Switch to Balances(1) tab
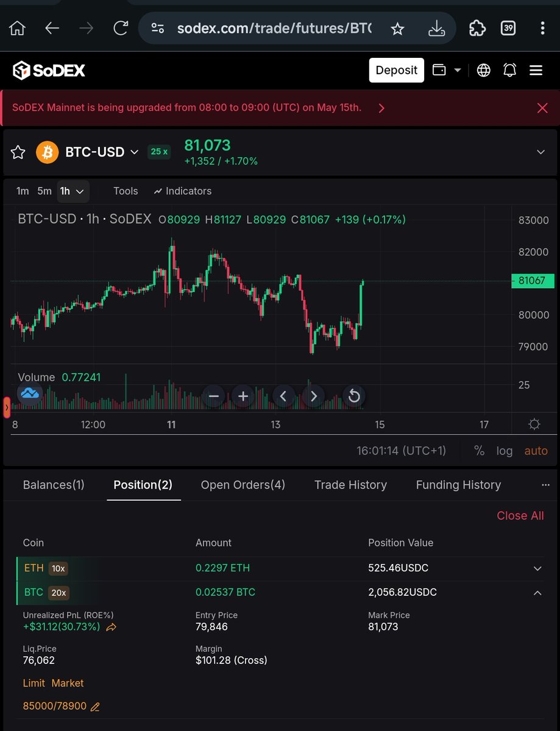560x731 pixels. [54, 485]
